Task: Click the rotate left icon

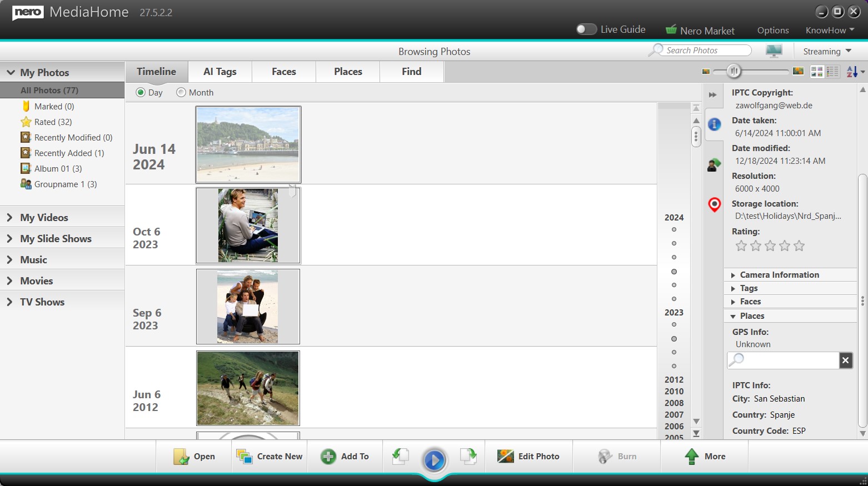Action: [400, 457]
